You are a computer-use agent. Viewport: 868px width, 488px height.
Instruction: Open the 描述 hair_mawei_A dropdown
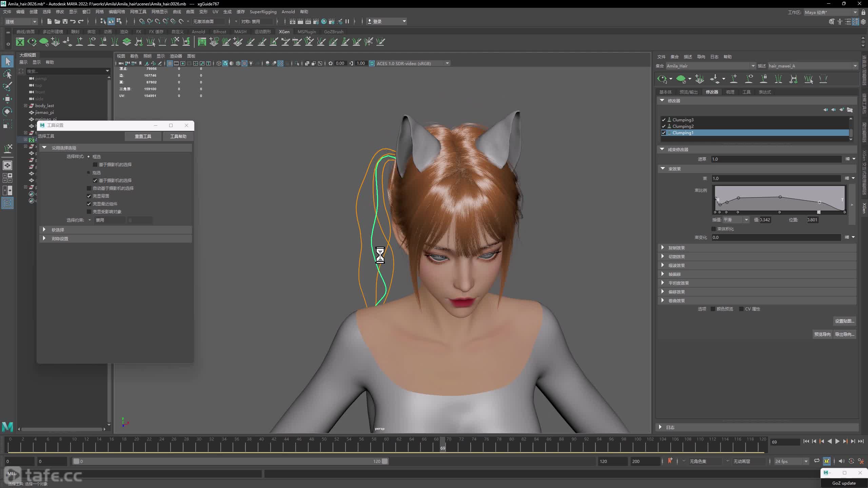[812, 66]
